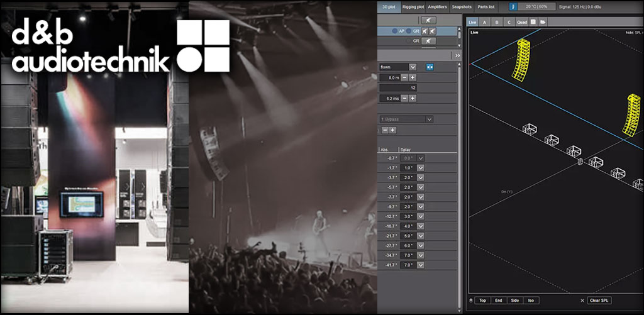
Task: Increase the 6.2 ms delay value
Action: (413, 98)
